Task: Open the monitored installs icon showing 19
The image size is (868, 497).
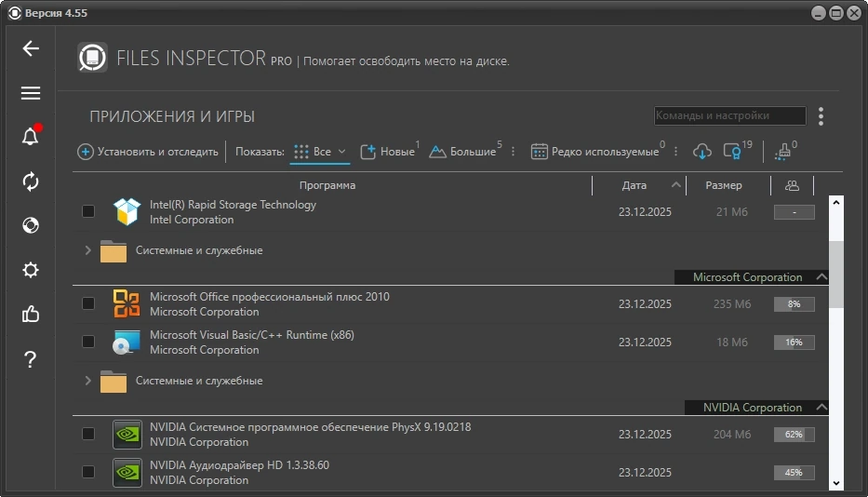Action: pos(732,152)
